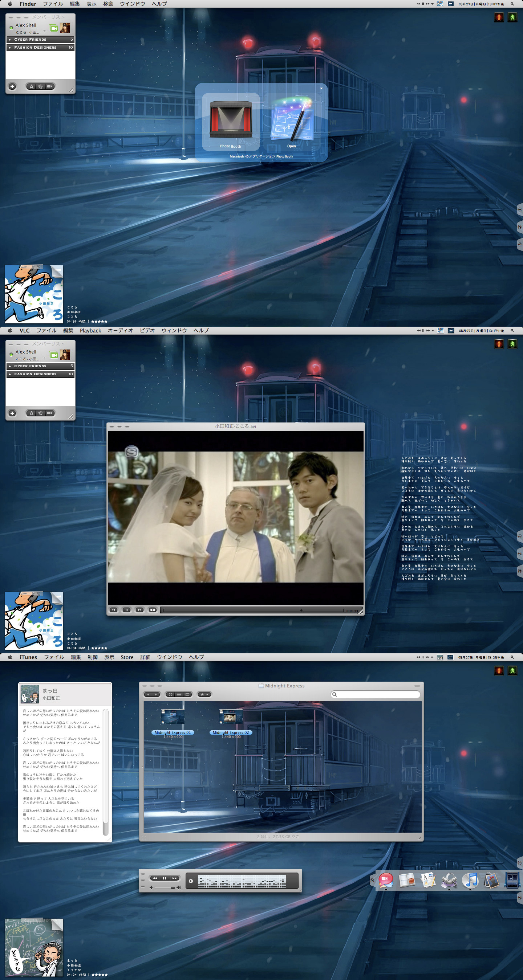Click previous track in iTunes mini player
The height and width of the screenshot is (980, 523).
(x=155, y=878)
